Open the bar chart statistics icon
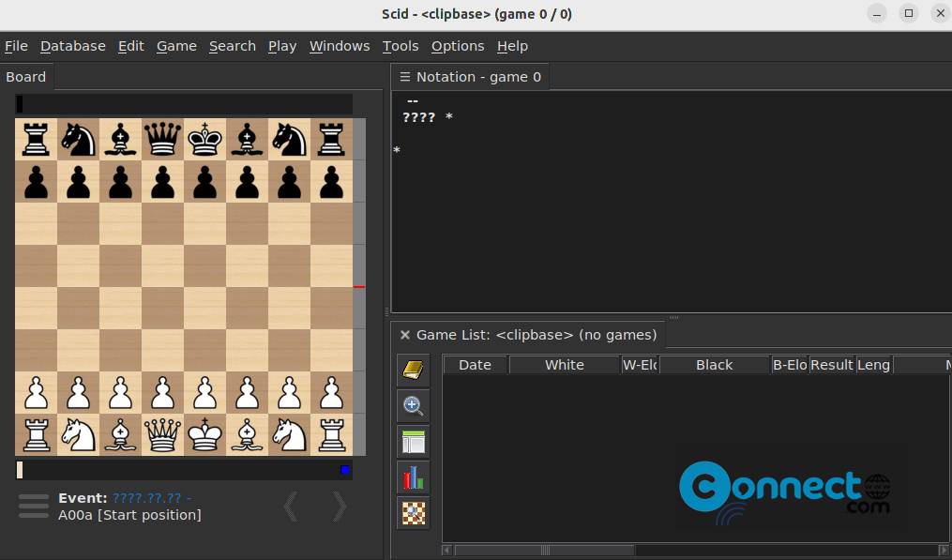Viewport: 952px width, 560px height. click(413, 477)
